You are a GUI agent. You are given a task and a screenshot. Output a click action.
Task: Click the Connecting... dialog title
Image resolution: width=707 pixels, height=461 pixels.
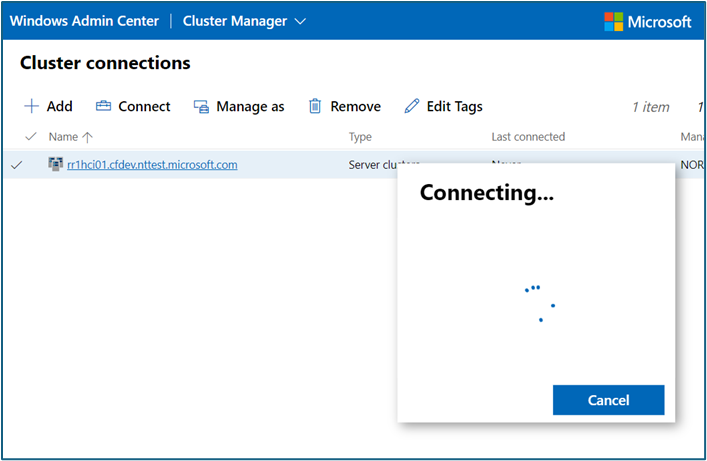[x=487, y=193]
